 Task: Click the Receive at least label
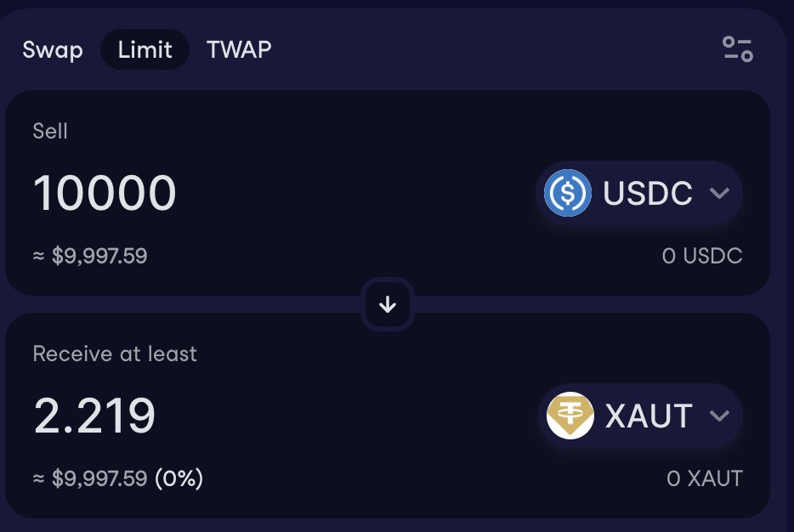pos(115,354)
